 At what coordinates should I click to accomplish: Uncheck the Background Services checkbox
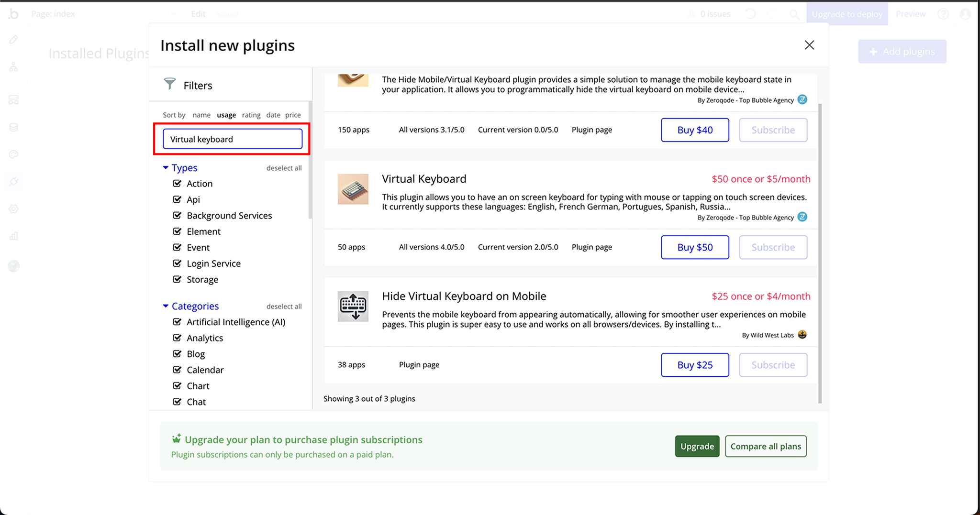177,216
